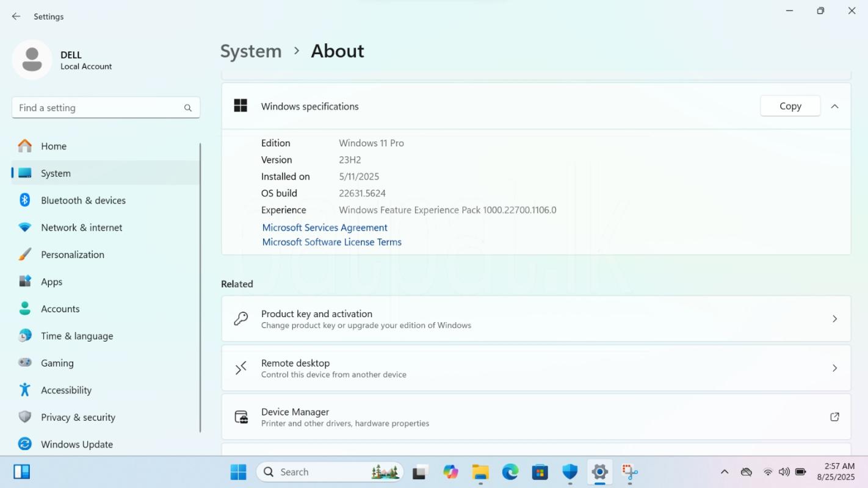This screenshot has height=488, width=868.
Task: Select Privacy & security menu item
Action: [78, 417]
